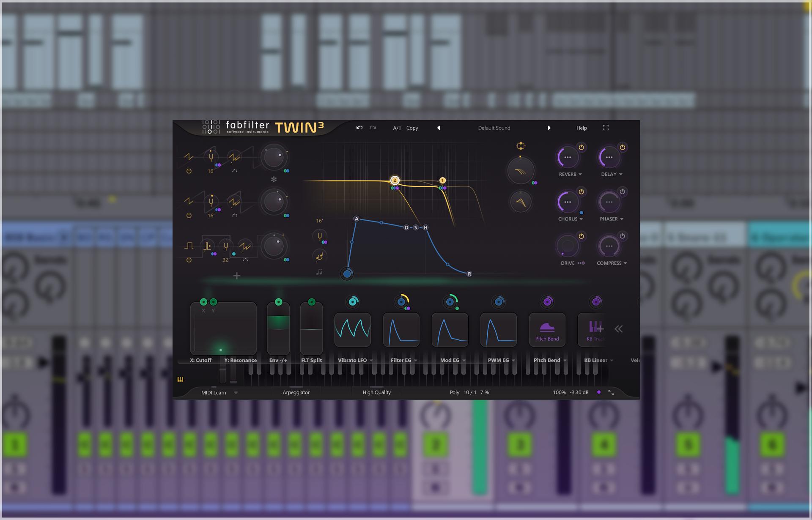Open the Help menu
812x520 pixels.
582,128
